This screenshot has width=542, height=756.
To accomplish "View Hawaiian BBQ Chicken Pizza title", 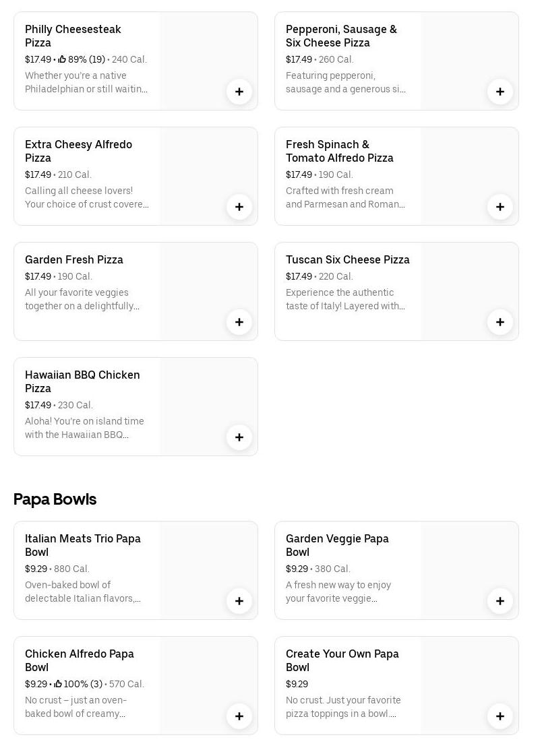I will (x=82, y=381).
